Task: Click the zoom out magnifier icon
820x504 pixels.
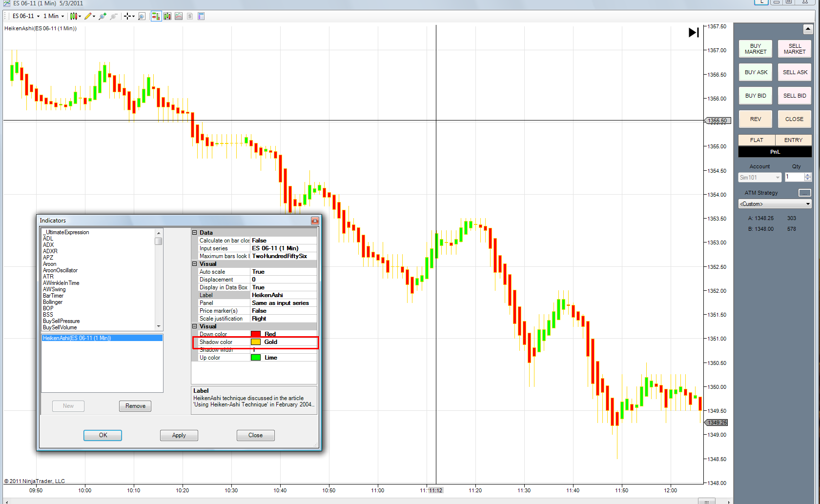Action: [114, 16]
